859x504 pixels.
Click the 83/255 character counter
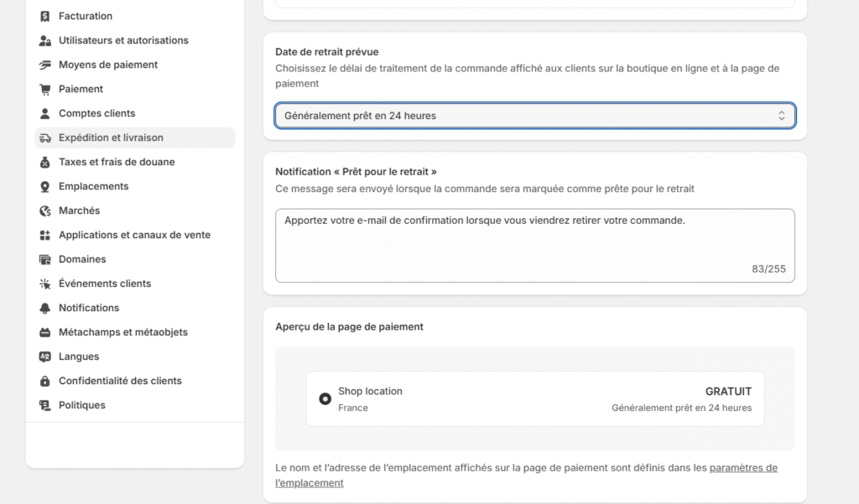pos(768,269)
